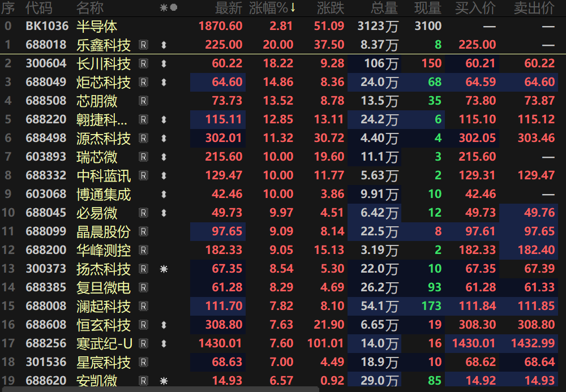Sort by the 最新 column header

pos(229,8)
